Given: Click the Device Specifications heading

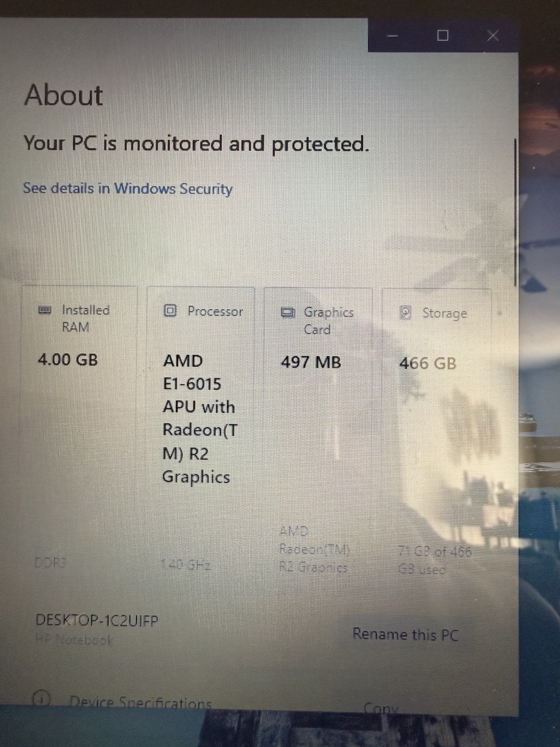Looking at the screenshot, I should [x=140, y=702].
